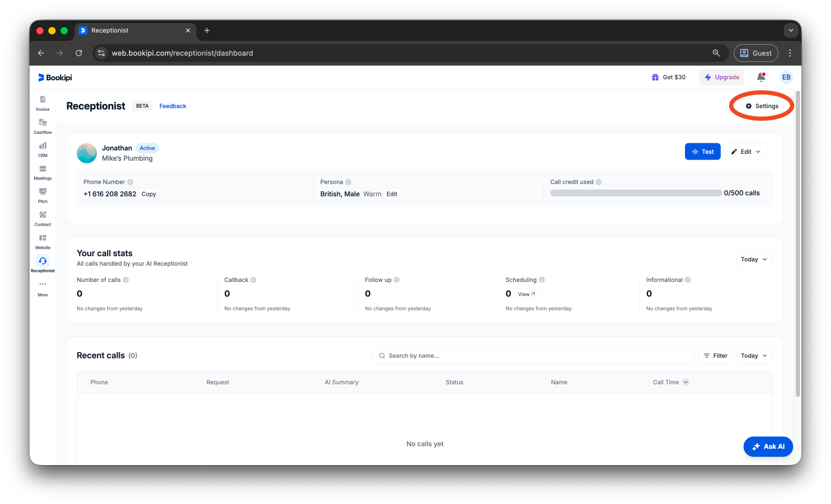Open the Feedback link
This screenshot has width=831, height=504.
click(173, 106)
